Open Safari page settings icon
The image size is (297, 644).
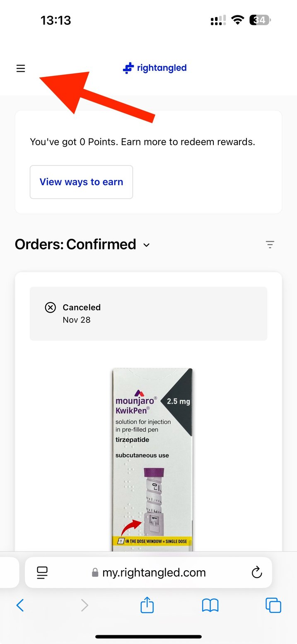pos(42,573)
